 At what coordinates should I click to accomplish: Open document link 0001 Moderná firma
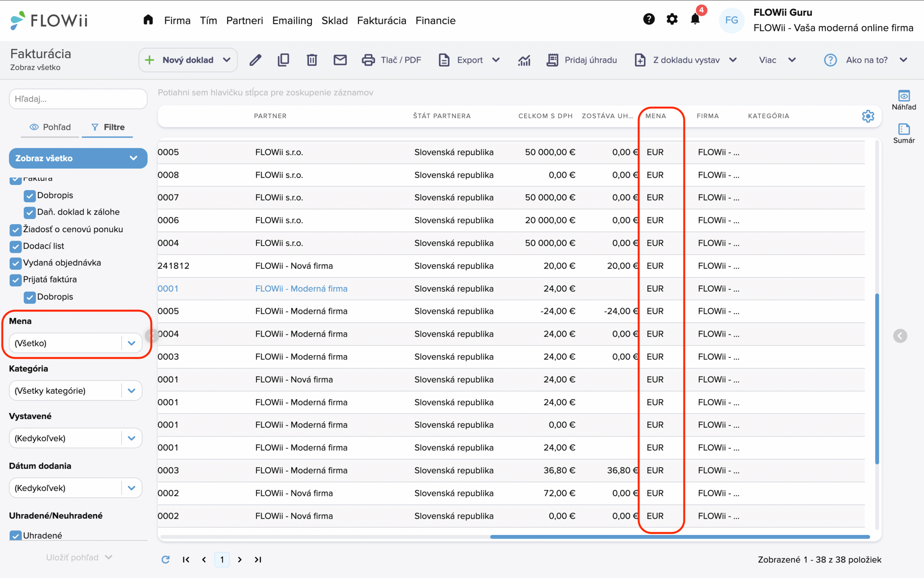pyautogui.click(x=167, y=289)
